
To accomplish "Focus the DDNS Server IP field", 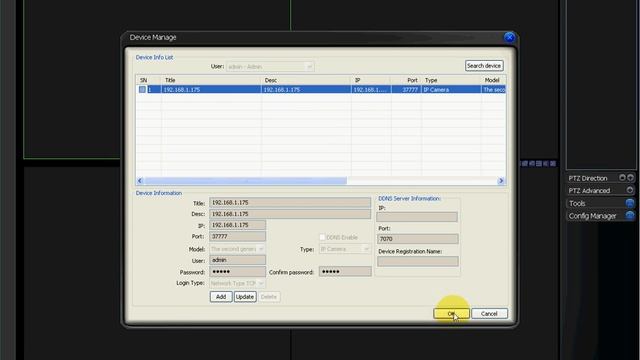I will (417, 217).
